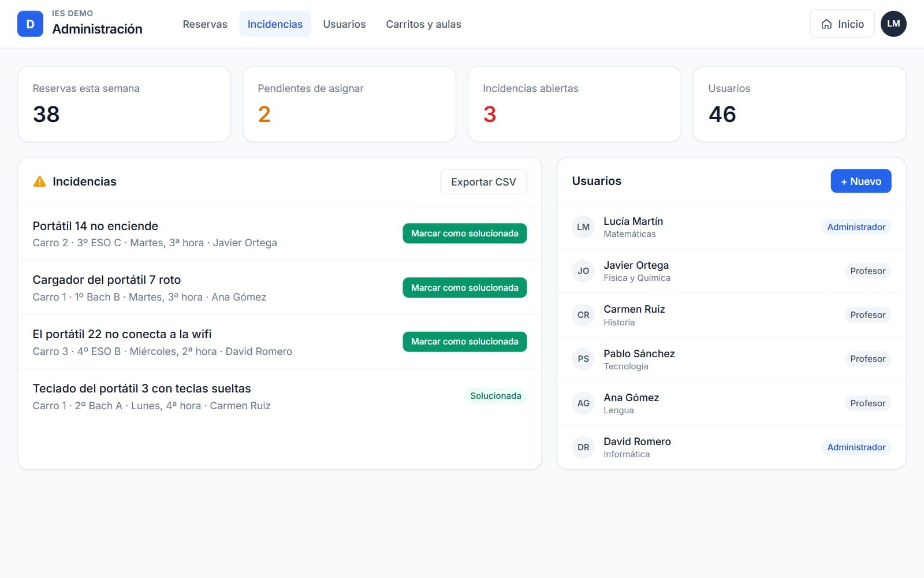924x578 pixels.
Task: Click Javier Ortega's JO avatar
Action: [x=583, y=271]
